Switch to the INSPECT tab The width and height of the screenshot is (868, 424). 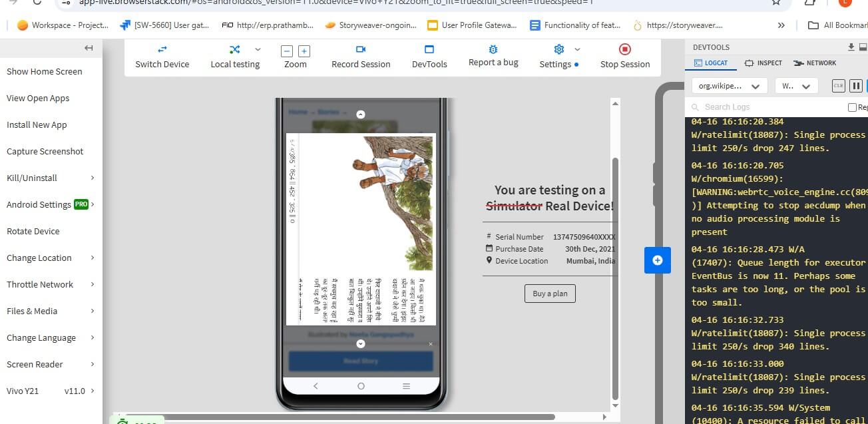tap(763, 63)
